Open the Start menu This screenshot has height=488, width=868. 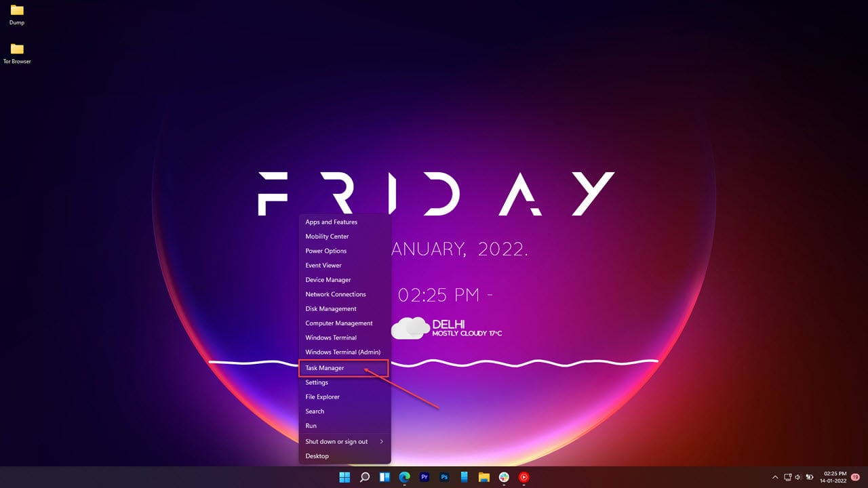click(x=344, y=477)
